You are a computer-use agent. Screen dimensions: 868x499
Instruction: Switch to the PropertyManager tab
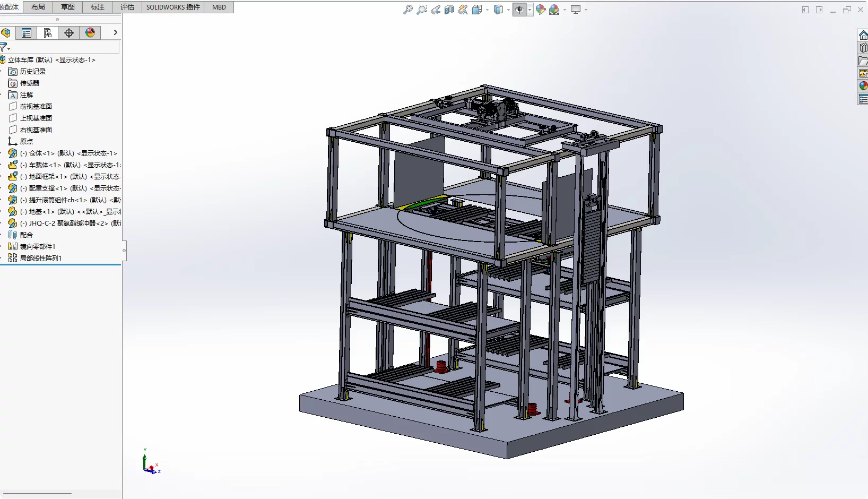[x=27, y=33]
